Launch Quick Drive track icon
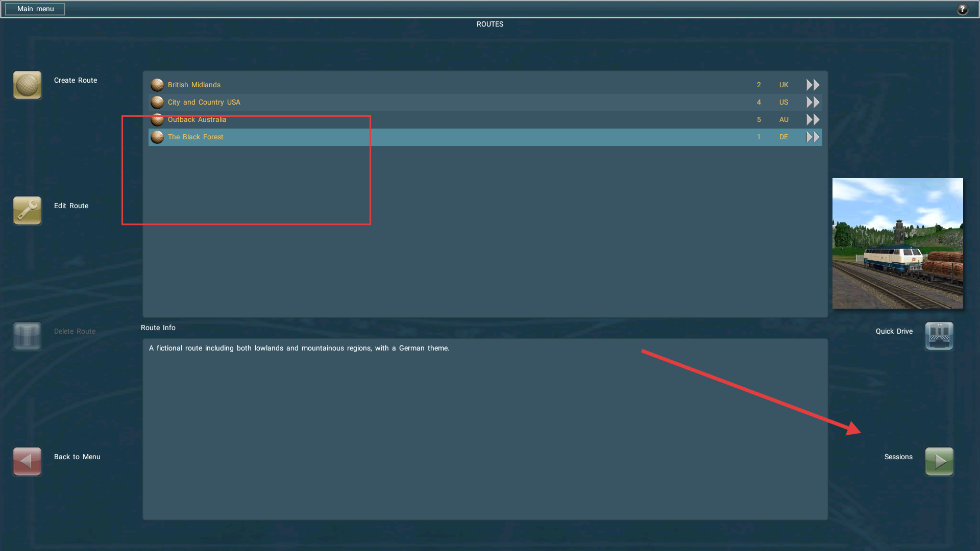Screen dimensions: 980x551 939,336
